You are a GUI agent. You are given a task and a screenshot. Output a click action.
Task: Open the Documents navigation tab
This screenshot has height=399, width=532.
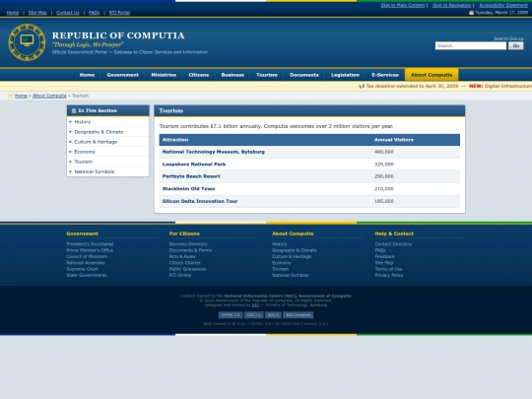coord(304,75)
